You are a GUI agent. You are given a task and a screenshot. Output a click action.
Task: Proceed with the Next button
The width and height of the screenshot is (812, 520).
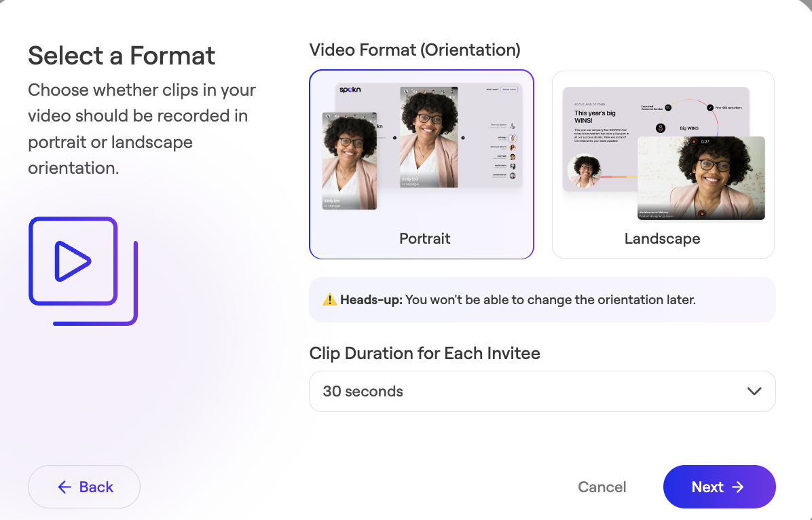click(719, 486)
